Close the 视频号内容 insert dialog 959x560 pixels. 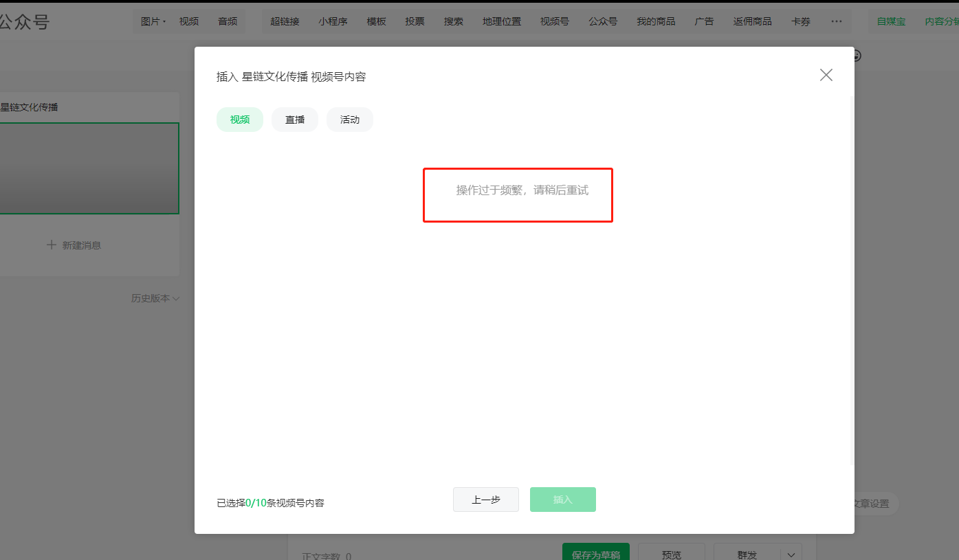click(x=826, y=75)
